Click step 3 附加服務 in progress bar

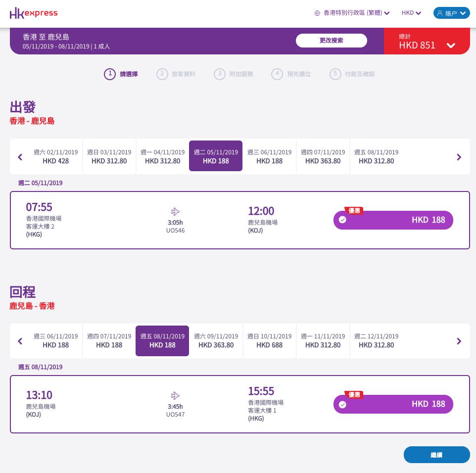[x=234, y=74]
